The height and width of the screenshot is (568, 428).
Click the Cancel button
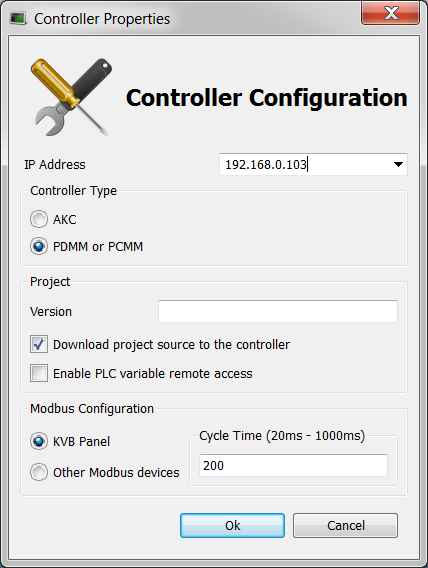coord(345,525)
